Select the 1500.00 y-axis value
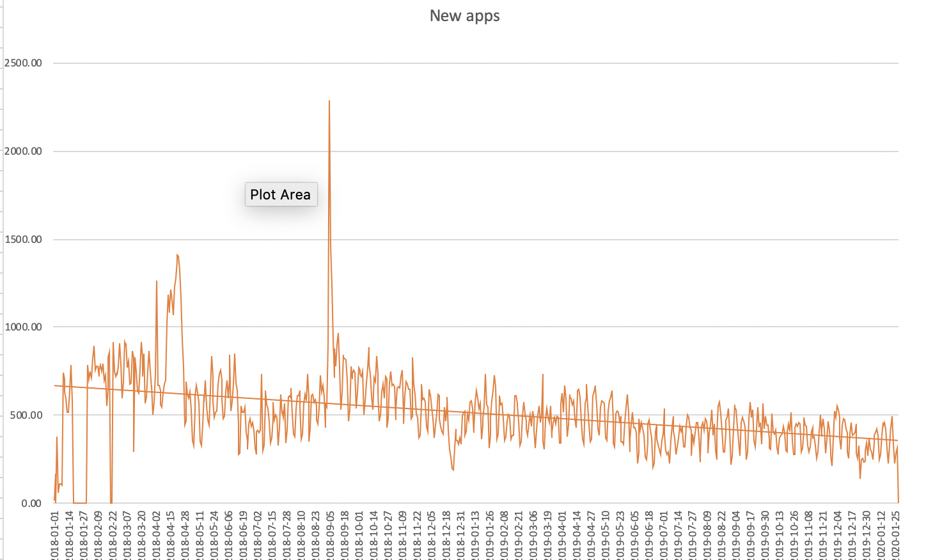926x560 pixels. pyautogui.click(x=24, y=239)
